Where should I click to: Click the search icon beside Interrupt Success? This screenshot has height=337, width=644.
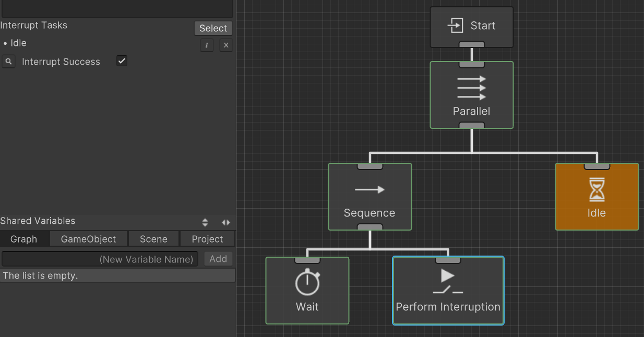pyautogui.click(x=8, y=62)
